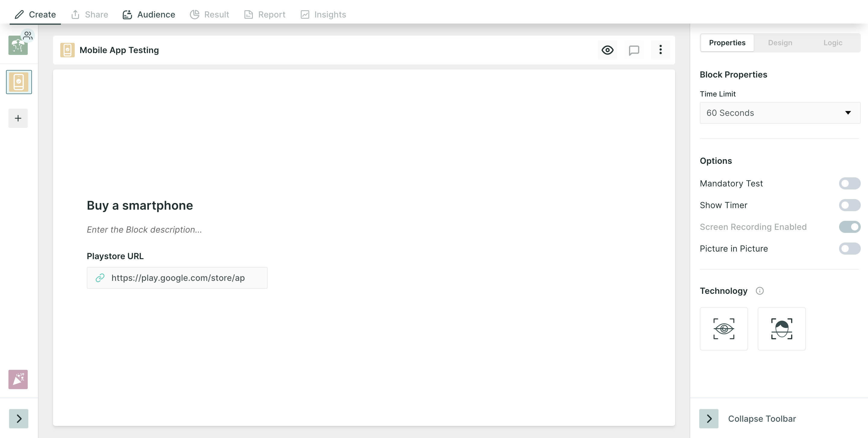The height and width of the screenshot is (438, 868).
Task: Click the Block Properties heading
Action: coord(733,75)
